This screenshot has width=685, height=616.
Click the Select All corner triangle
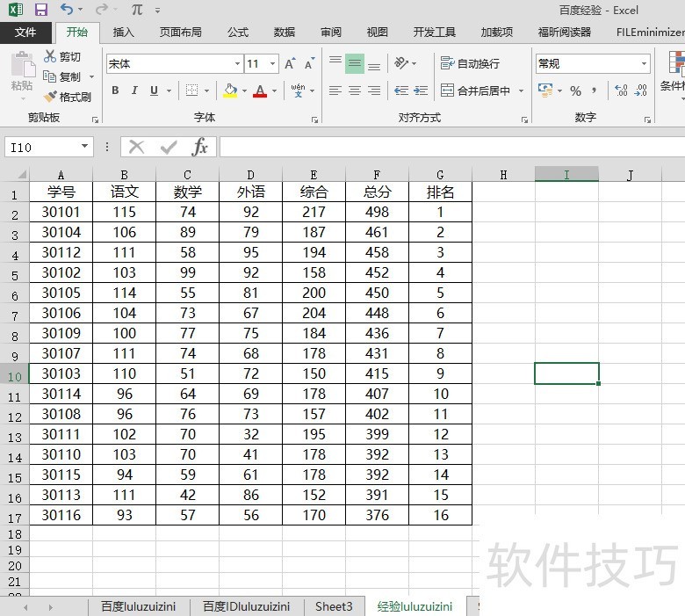tap(21, 175)
